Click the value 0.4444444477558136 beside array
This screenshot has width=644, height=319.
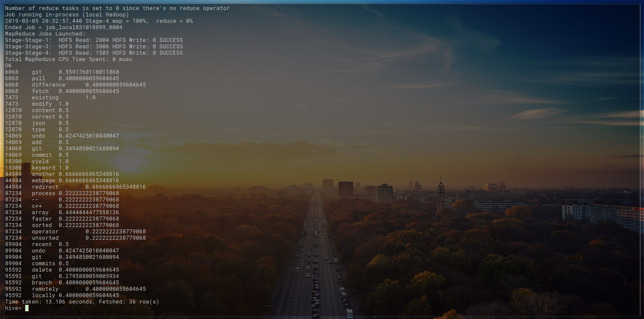(89, 212)
